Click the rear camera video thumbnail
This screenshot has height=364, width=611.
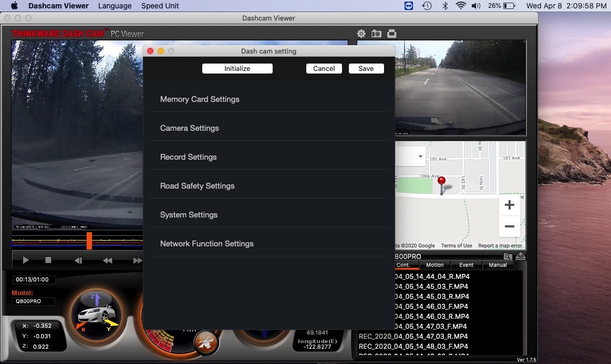click(x=461, y=87)
